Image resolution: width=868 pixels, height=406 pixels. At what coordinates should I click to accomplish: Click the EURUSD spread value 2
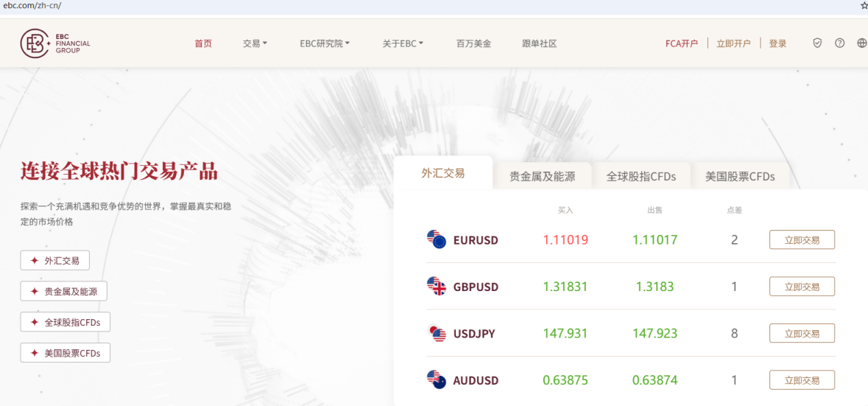(x=734, y=239)
